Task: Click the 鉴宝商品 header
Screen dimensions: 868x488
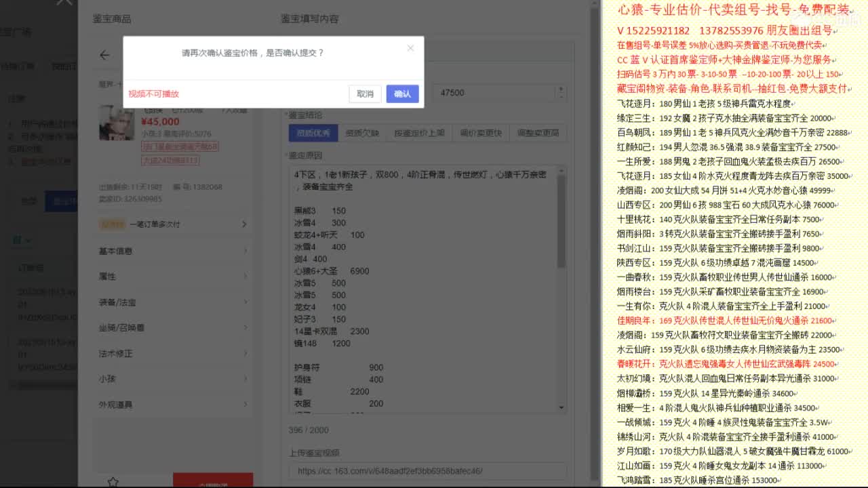Action: [112, 19]
